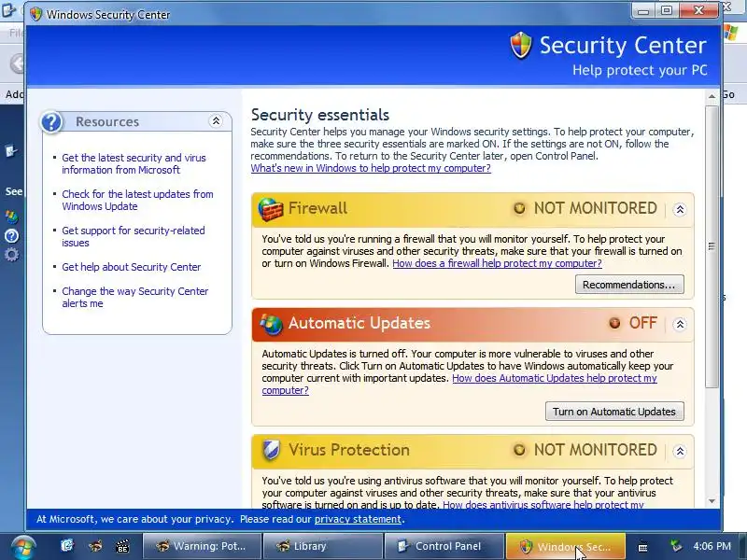Switch to the Warning: Pot... taskbar window
This screenshot has width=747, height=560.
(x=202, y=546)
